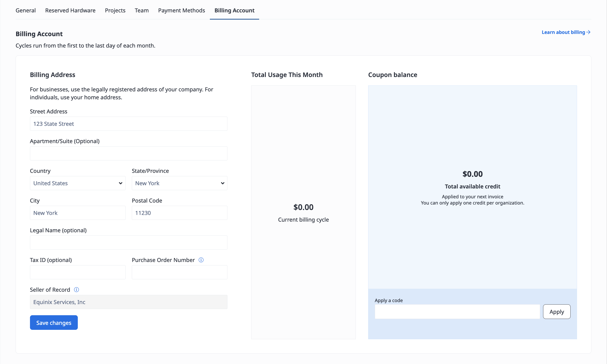The image size is (607, 364).
Task: Go to the Payment Methods tab
Action: (182, 10)
